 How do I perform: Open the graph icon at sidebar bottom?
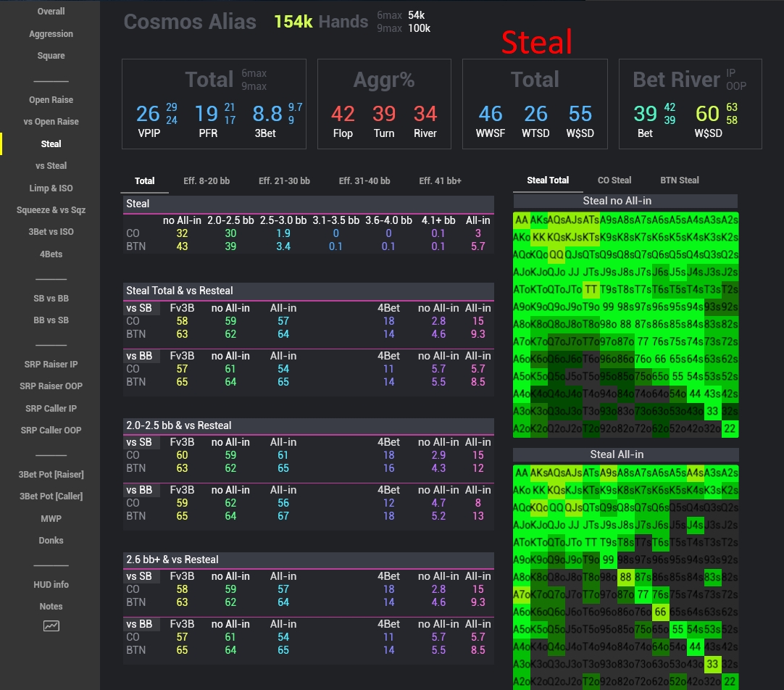(51, 625)
